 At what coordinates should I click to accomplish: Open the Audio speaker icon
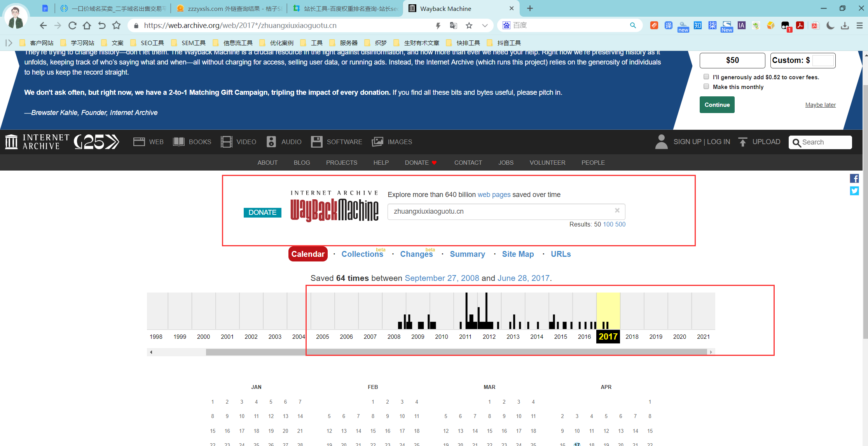tap(271, 142)
